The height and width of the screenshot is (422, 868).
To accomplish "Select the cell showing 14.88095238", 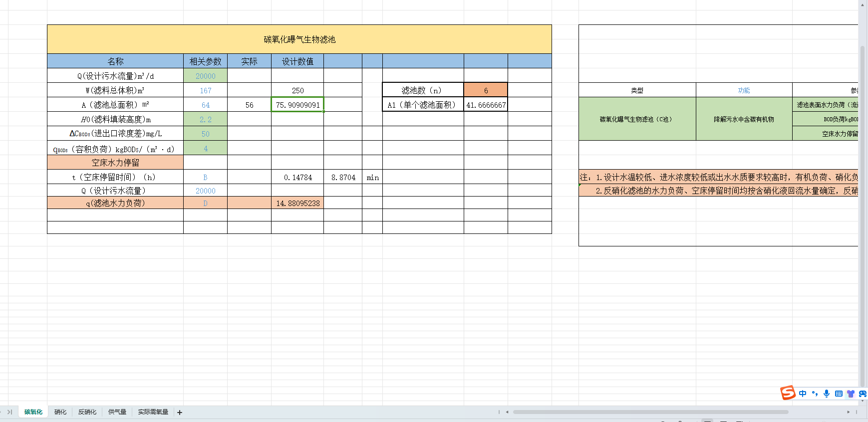I will coord(297,203).
